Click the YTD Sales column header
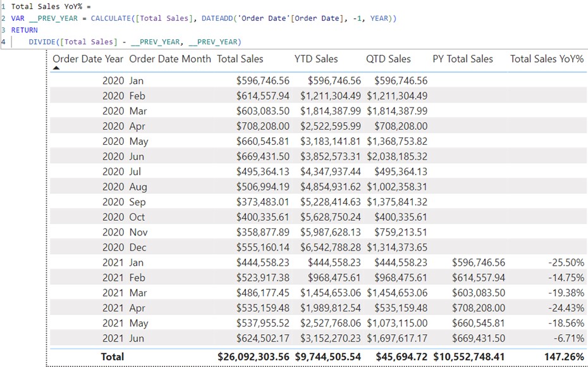588x367 pixels. pyautogui.click(x=315, y=59)
